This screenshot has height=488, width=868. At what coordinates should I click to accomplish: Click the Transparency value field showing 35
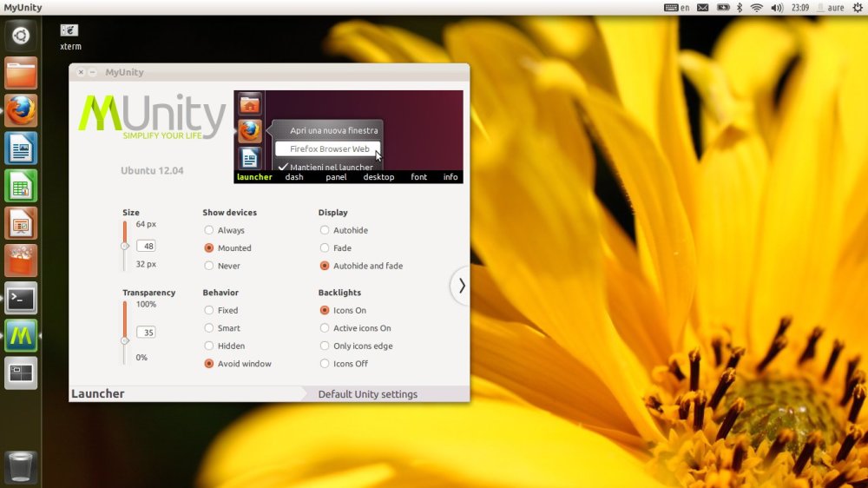tap(146, 333)
